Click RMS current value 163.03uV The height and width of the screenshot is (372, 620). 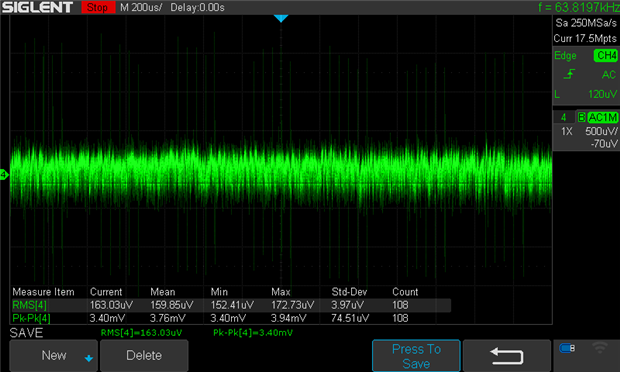click(111, 305)
